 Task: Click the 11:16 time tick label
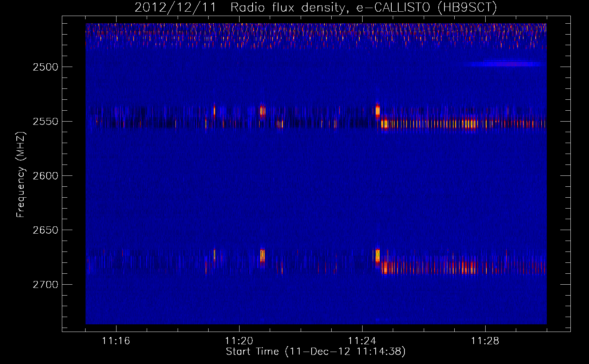(116, 341)
